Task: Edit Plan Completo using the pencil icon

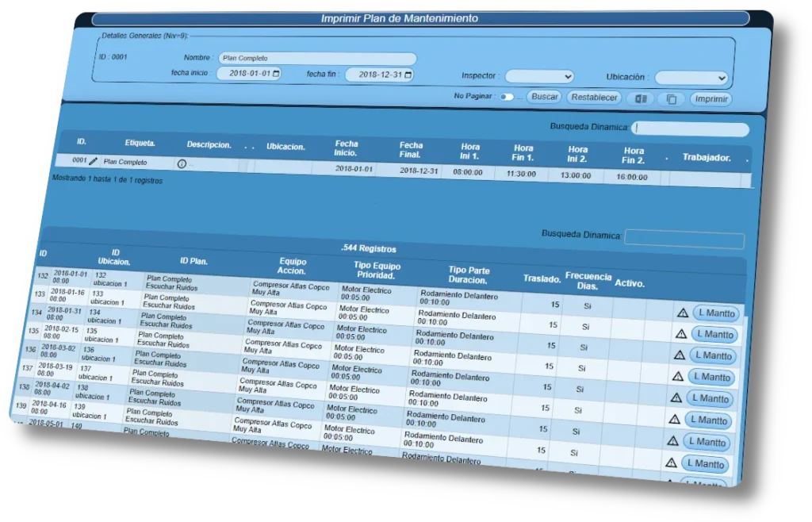Action: [94, 162]
